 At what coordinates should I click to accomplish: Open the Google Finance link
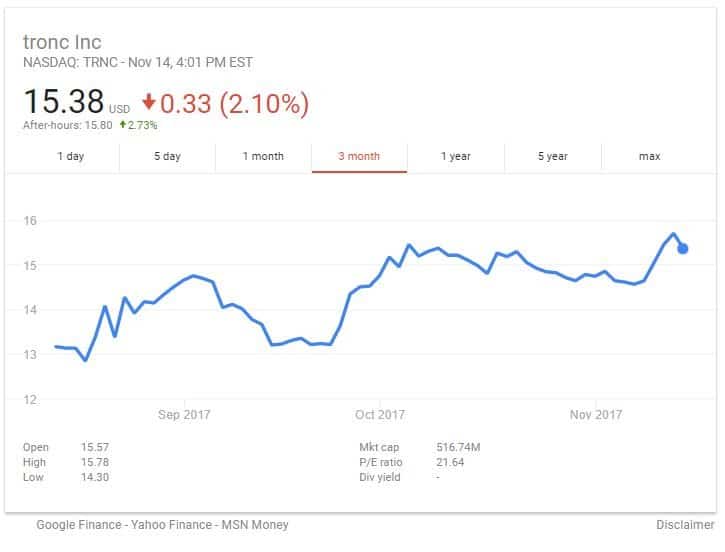tap(79, 525)
